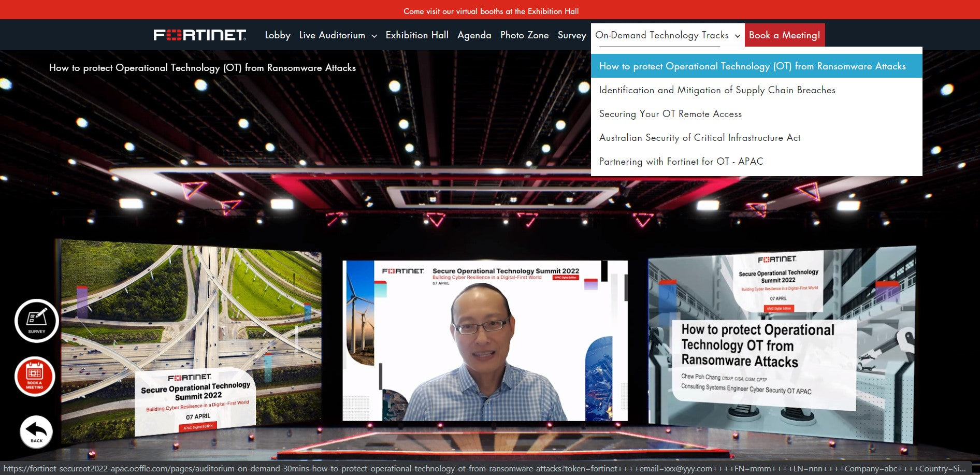Viewport: 980px width, 475px height.
Task: Open Survey from the navigation bar
Action: pyautogui.click(x=572, y=35)
